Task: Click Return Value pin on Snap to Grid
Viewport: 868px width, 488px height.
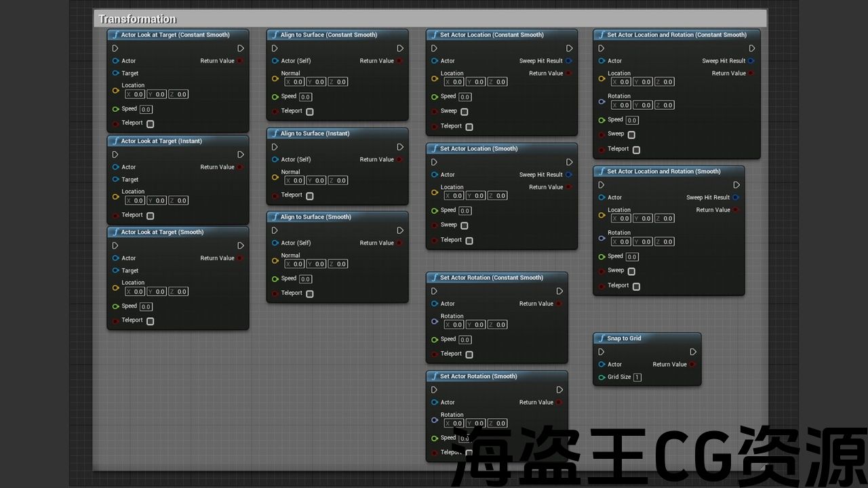Action: click(692, 365)
